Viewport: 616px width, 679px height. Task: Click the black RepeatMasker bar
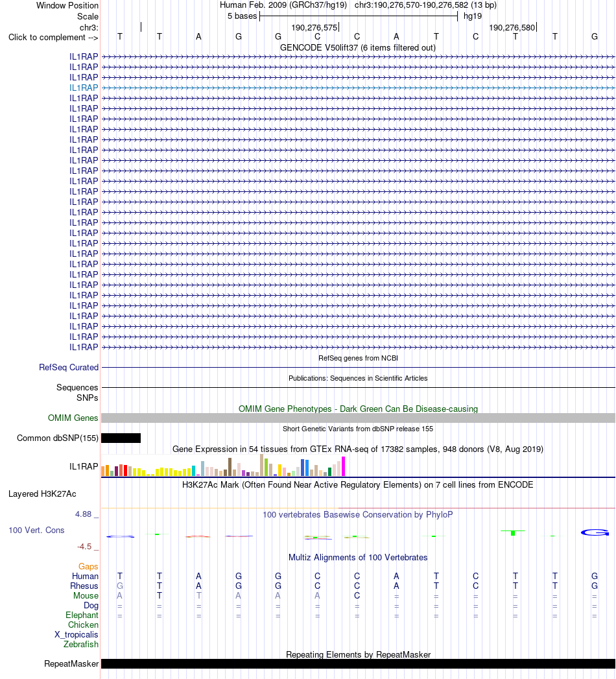[x=358, y=664]
